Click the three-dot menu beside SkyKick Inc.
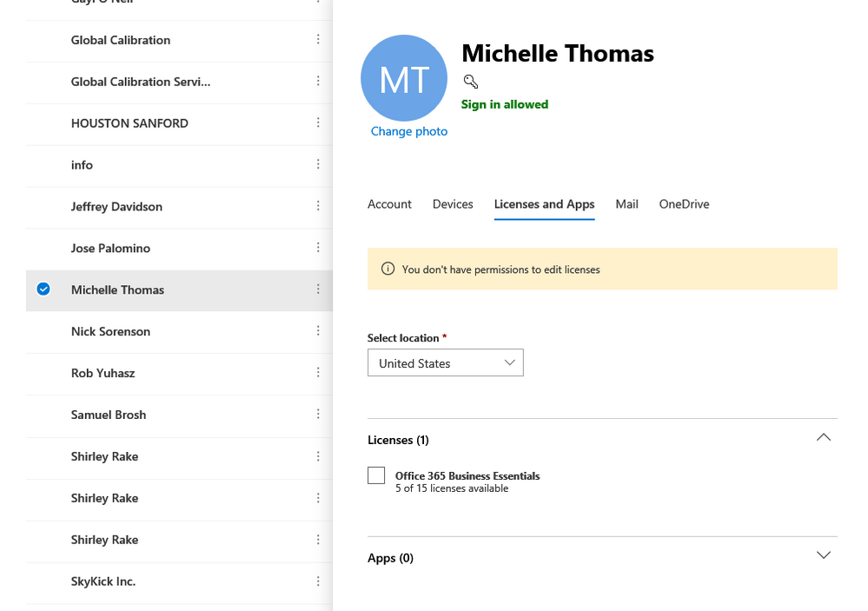The height and width of the screenshot is (611, 868). [318, 581]
